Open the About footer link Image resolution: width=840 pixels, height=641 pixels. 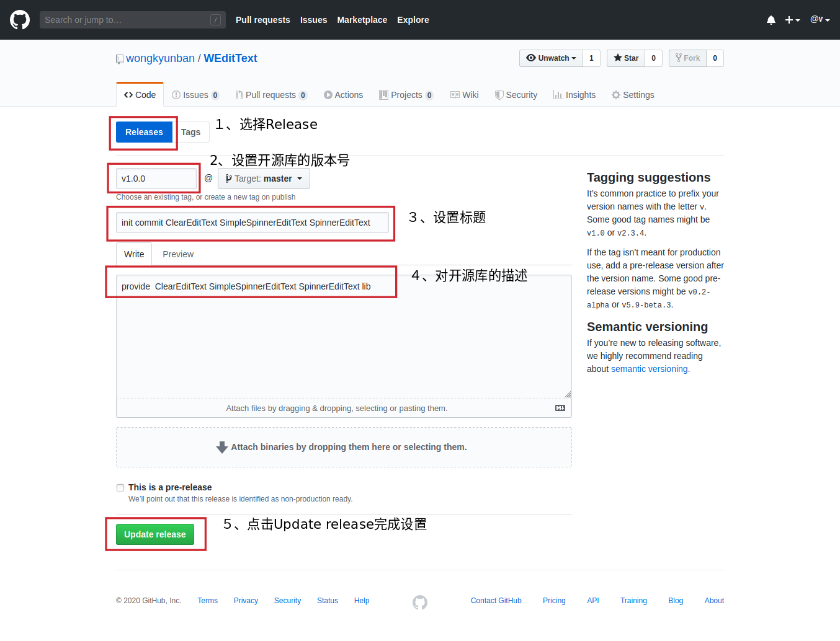click(714, 601)
